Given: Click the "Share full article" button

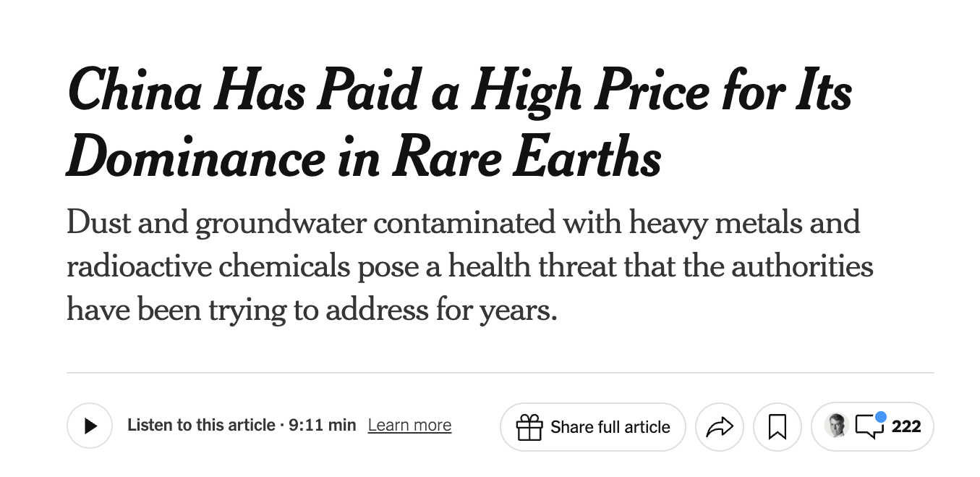Looking at the screenshot, I should 592,426.
